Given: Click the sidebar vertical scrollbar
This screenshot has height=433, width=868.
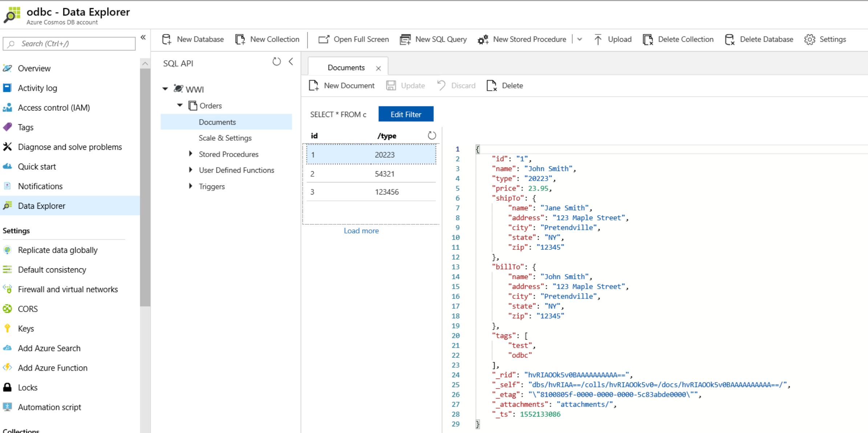Looking at the screenshot, I should coord(145,182).
